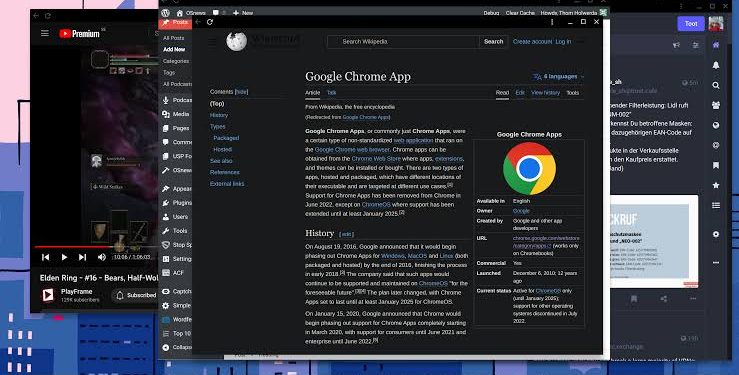Go back in the Wikipedia window
Screen dimensions: 739x375
pyautogui.click(x=198, y=22)
